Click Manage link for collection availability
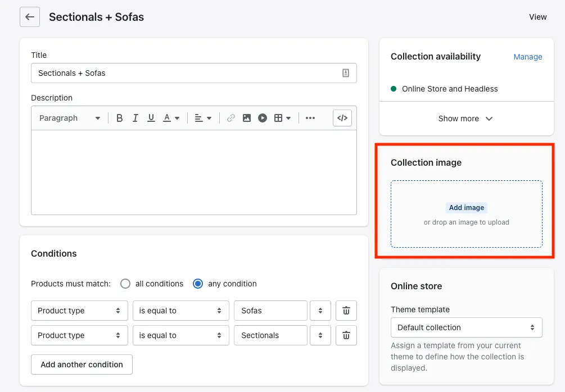 click(527, 57)
